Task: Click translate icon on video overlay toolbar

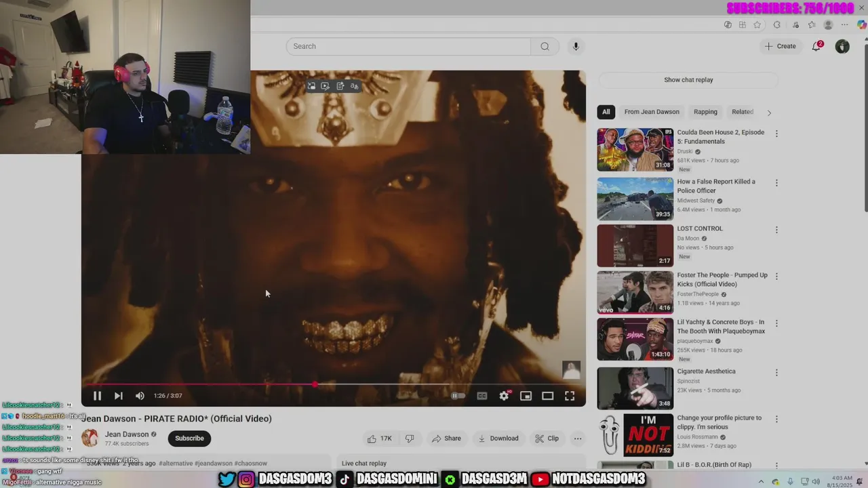Action: coord(354,86)
